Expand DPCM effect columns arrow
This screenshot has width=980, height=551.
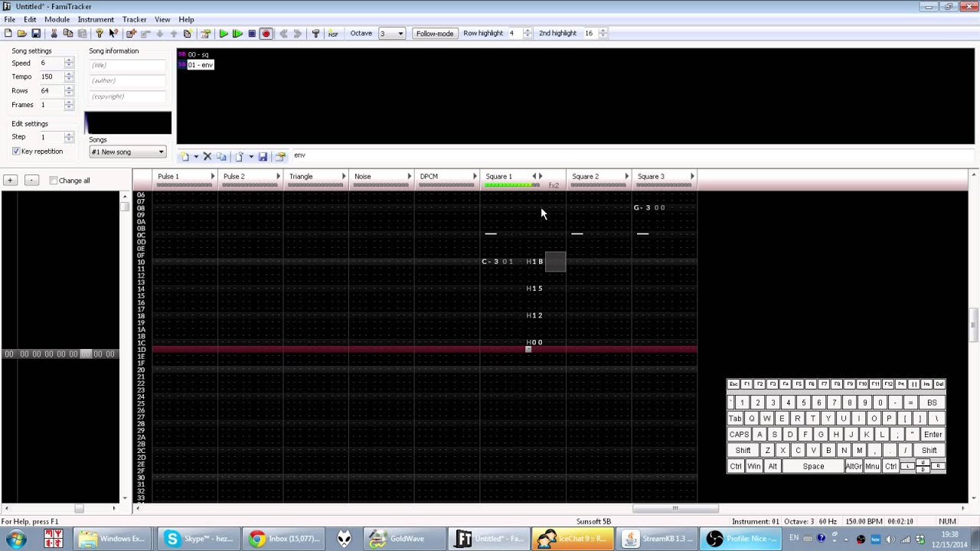475,177
